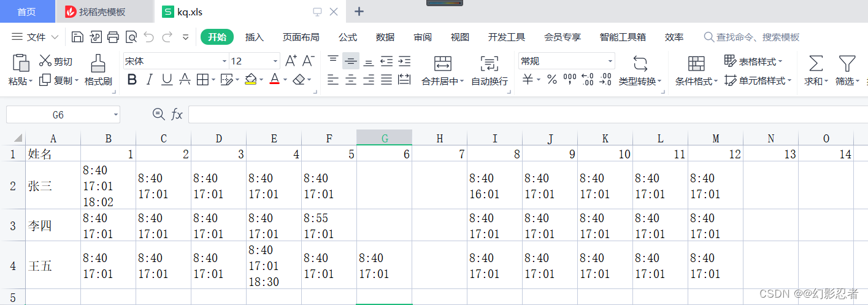Apply thousands separator style icon
Screen dimensions: 868x305
click(x=569, y=80)
